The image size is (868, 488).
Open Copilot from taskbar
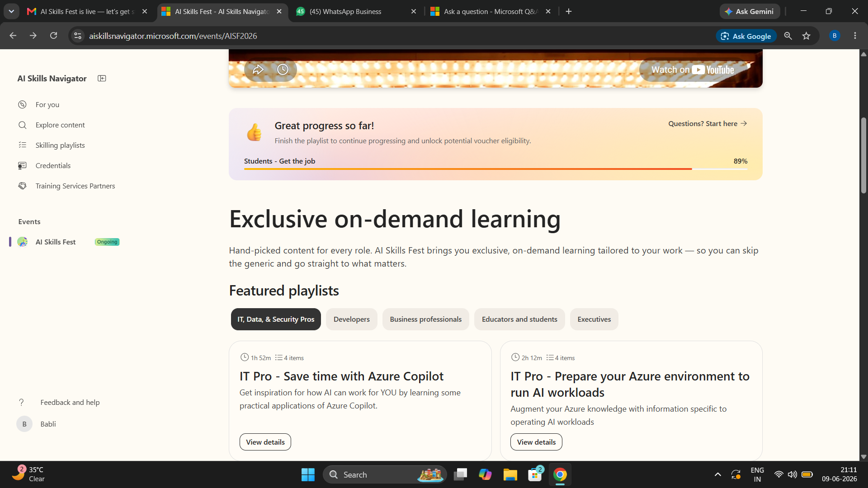click(485, 474)
